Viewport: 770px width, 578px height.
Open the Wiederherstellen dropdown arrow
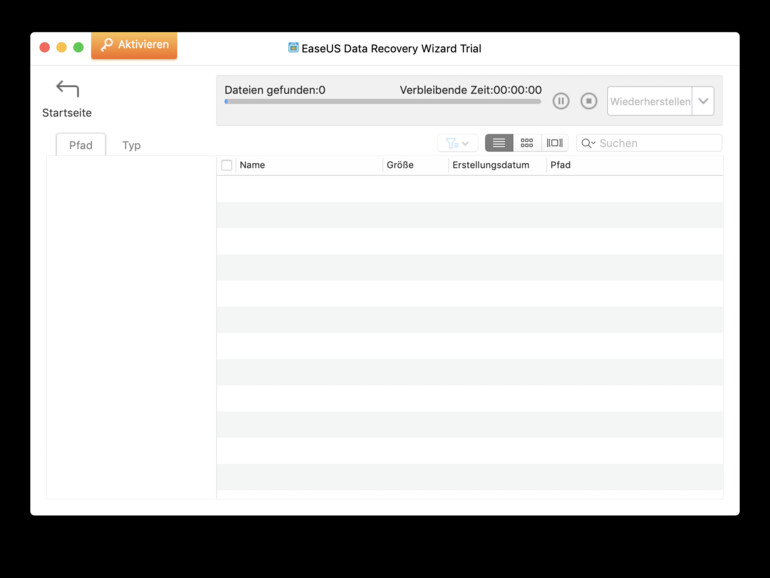point(703,101)
